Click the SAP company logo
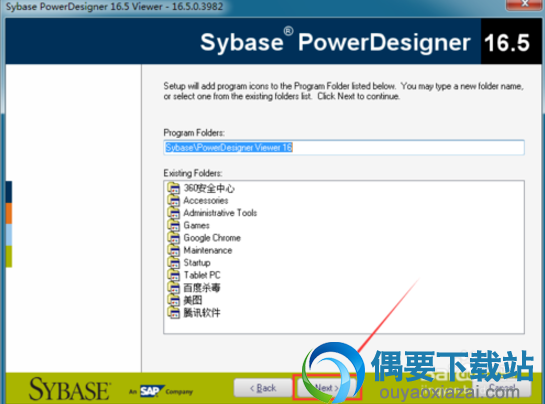The image size is (545, 404). (150, 391)
